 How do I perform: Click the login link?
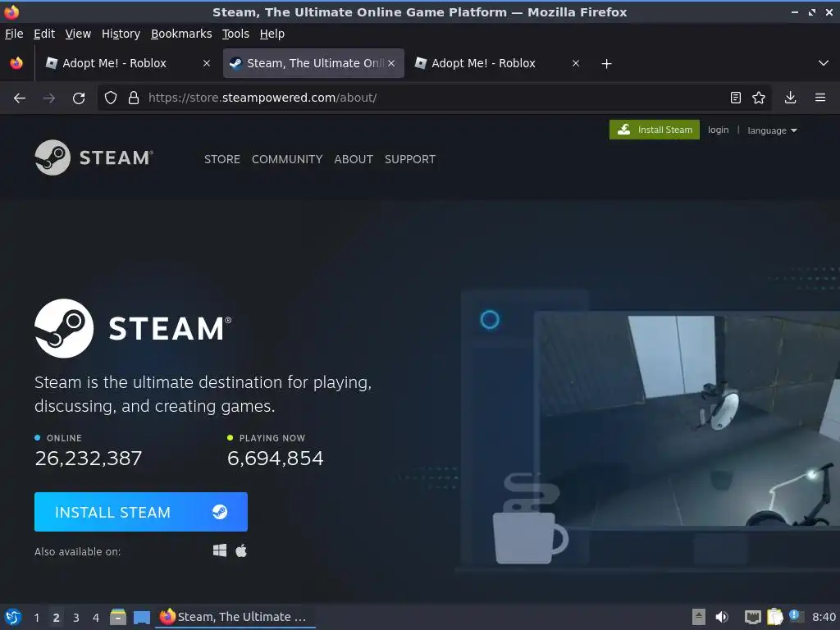coord(718,130)
